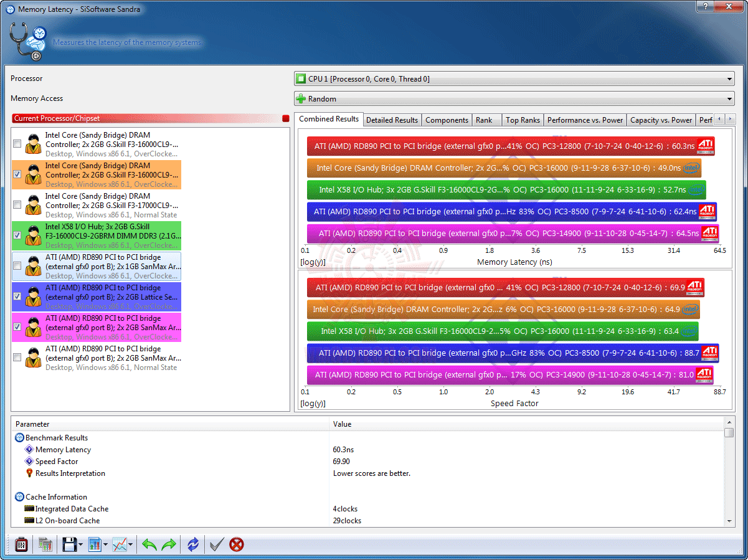Select the blue RD890 88.7 speed factor bar

(513, 353)
